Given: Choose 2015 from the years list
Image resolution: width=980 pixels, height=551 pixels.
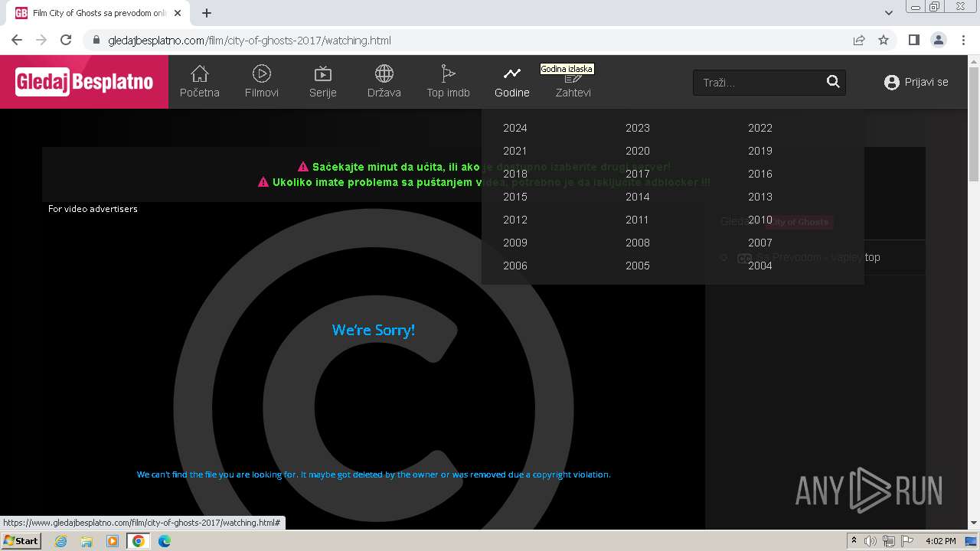Looking at the screenshot, I should (x=515, y=197).
